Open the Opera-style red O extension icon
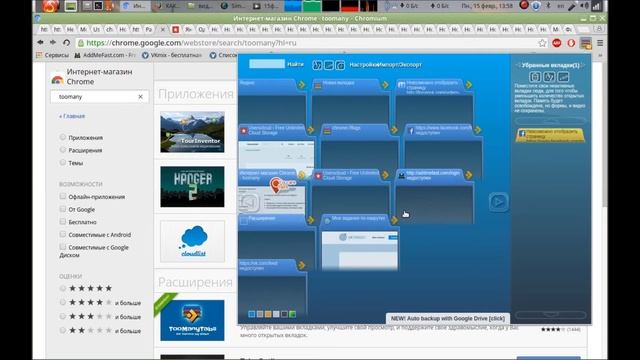The height and width of the screenshot is (360, 640). coord(571,43)
